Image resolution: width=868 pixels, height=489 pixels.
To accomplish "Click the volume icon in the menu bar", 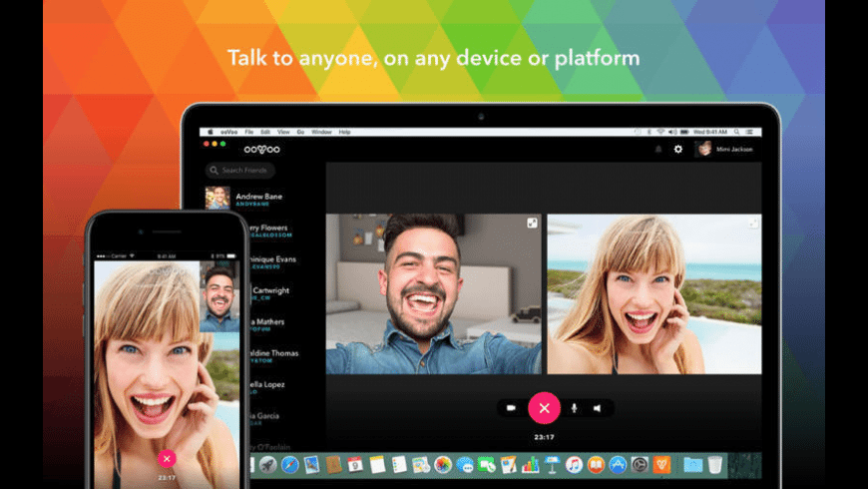I will point(672,133).
